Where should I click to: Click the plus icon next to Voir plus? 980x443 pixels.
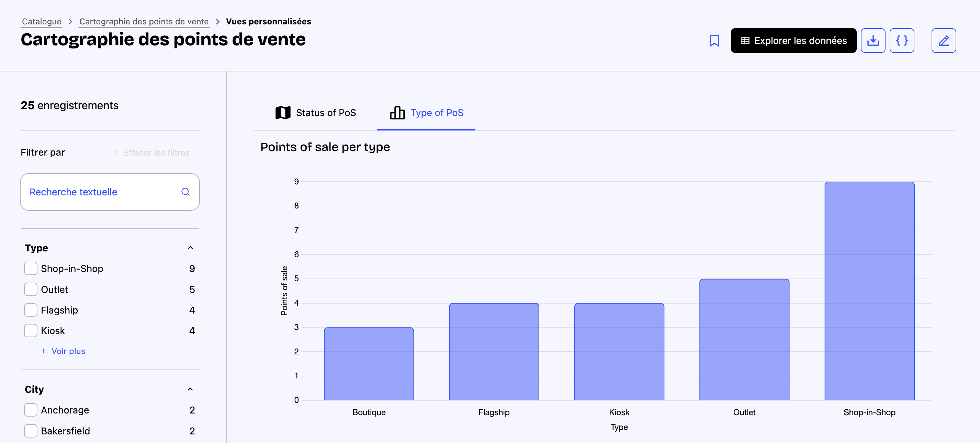tap(43, 351)
